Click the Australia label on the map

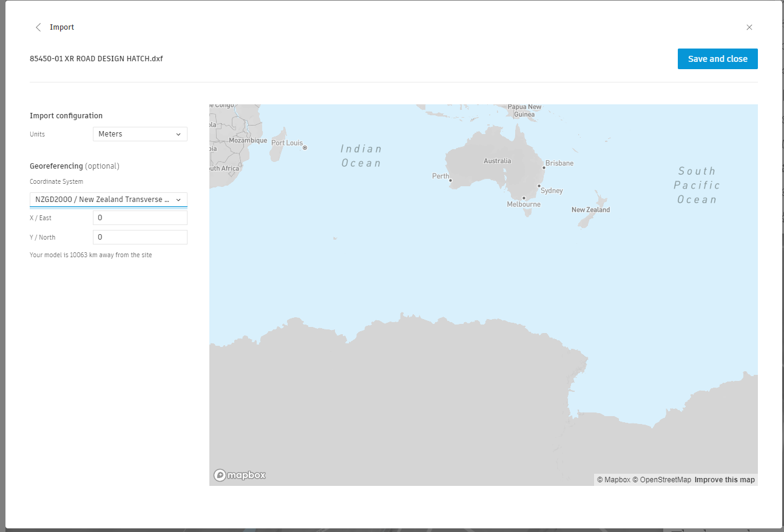coord(497,161)
